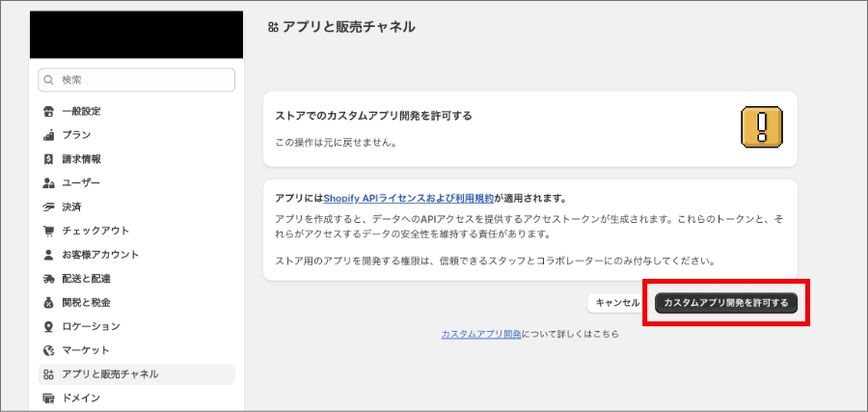Screen dimensions: 868x412
Task: Click the cart icon beside チェックアウト
Action: 49,231
